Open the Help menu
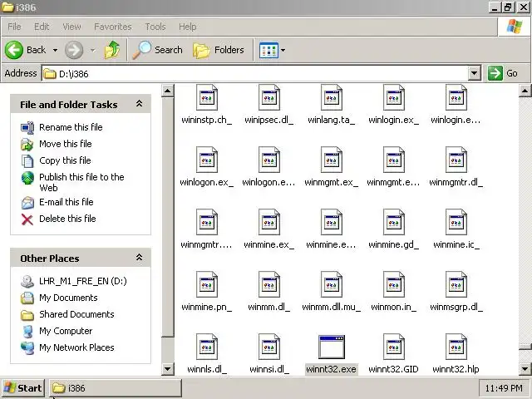 click(187, 27)
